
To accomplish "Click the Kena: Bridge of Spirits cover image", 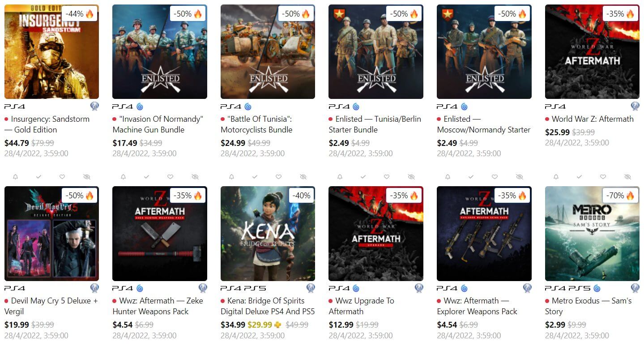I will [268, 234].
